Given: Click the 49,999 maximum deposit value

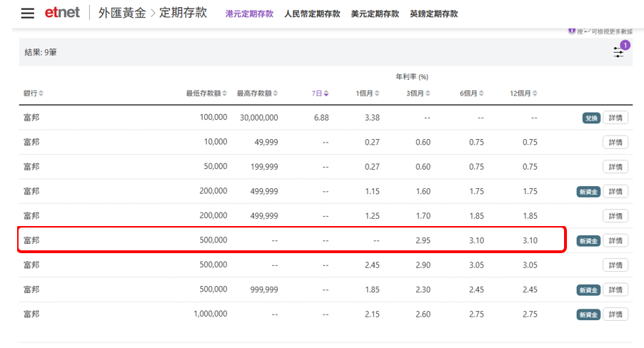Looking at the screenshot, I should pyautogui.click(x=266, y=143).
